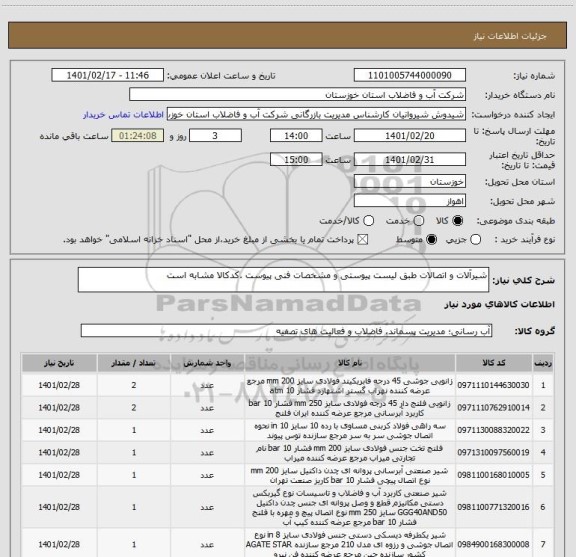Click item name شیر صنعتی آبرسانی پروانه ای
Screen dimensions: 576x557
[x=350, y=475]
